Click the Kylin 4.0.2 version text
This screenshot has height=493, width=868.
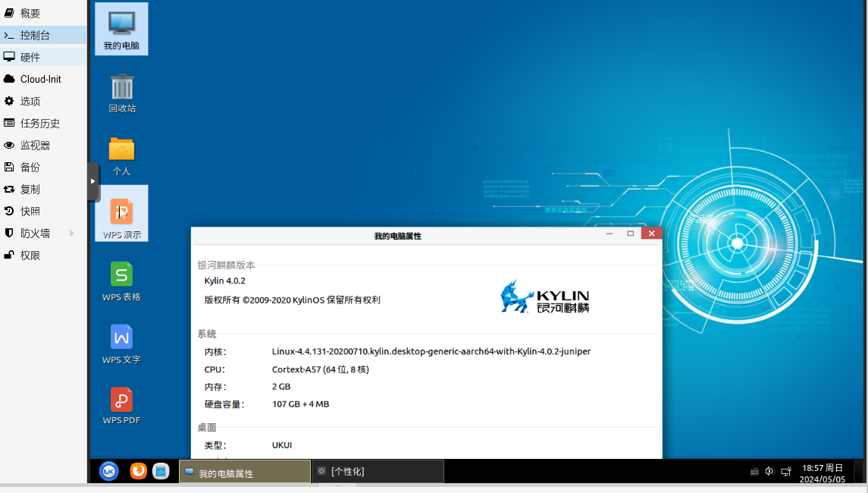pyautogui.click(x=224, y=281)
